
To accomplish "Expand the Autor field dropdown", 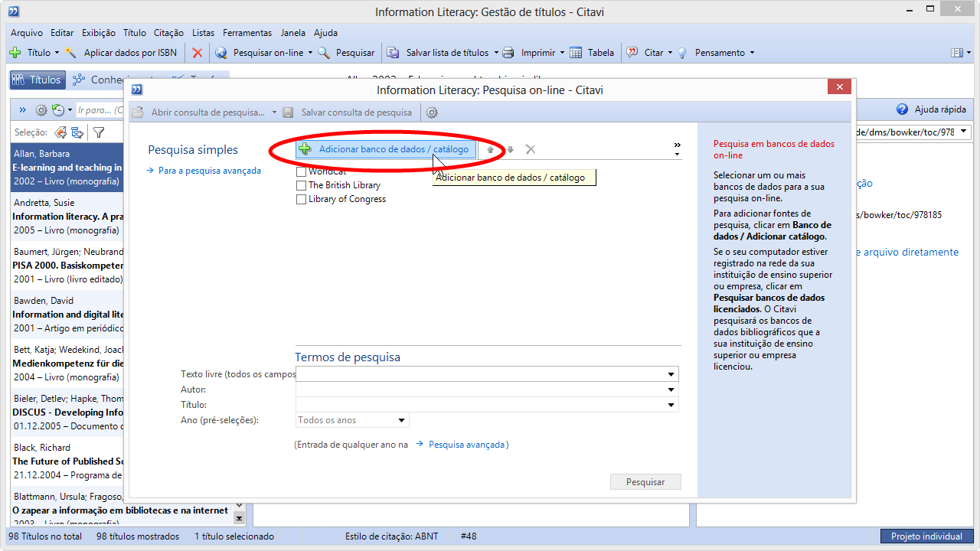I will [671, 390].
